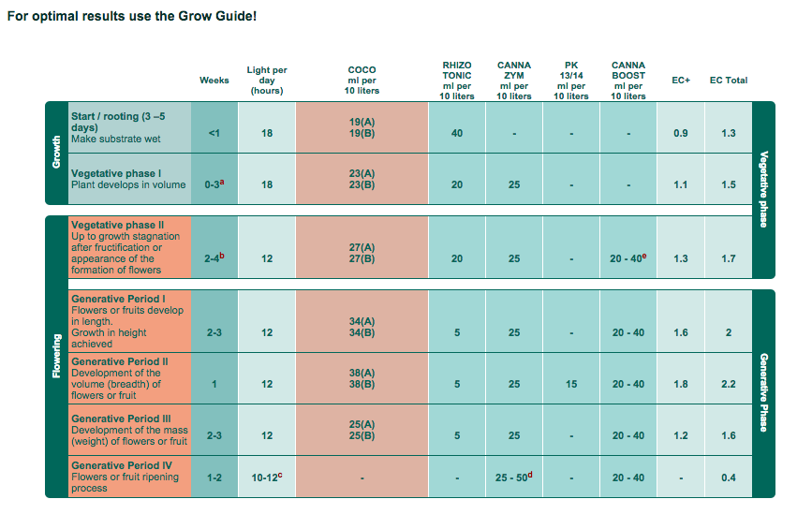Select the '0-3a' weeks cell

point(214,179)
